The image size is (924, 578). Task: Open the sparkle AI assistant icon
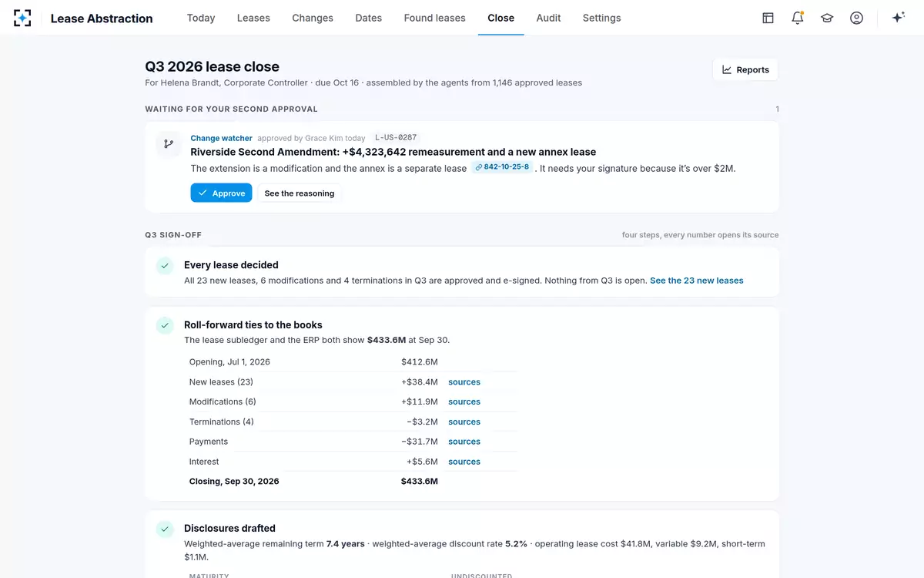tap(898, 18)
